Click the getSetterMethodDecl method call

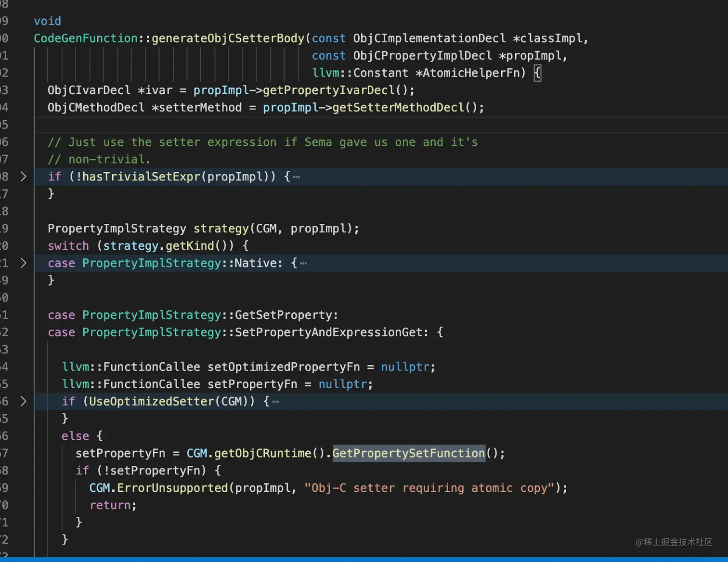(398, 108)
